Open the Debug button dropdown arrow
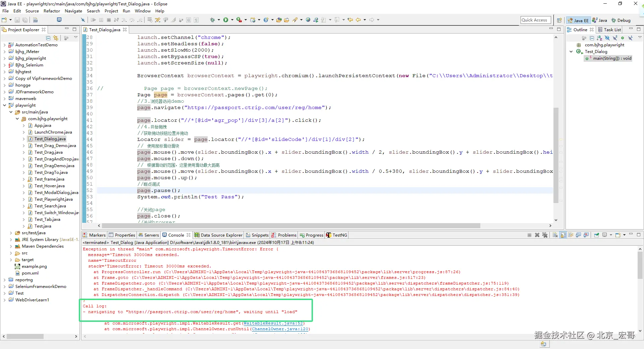 (x=219, y=20)
